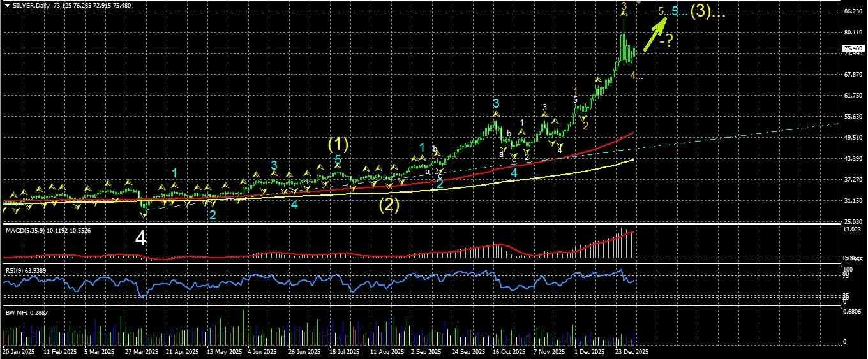This screenshot has height=359, width=868.
Task: Click the 13.023 MACD scale value
Action: (853, 230)
